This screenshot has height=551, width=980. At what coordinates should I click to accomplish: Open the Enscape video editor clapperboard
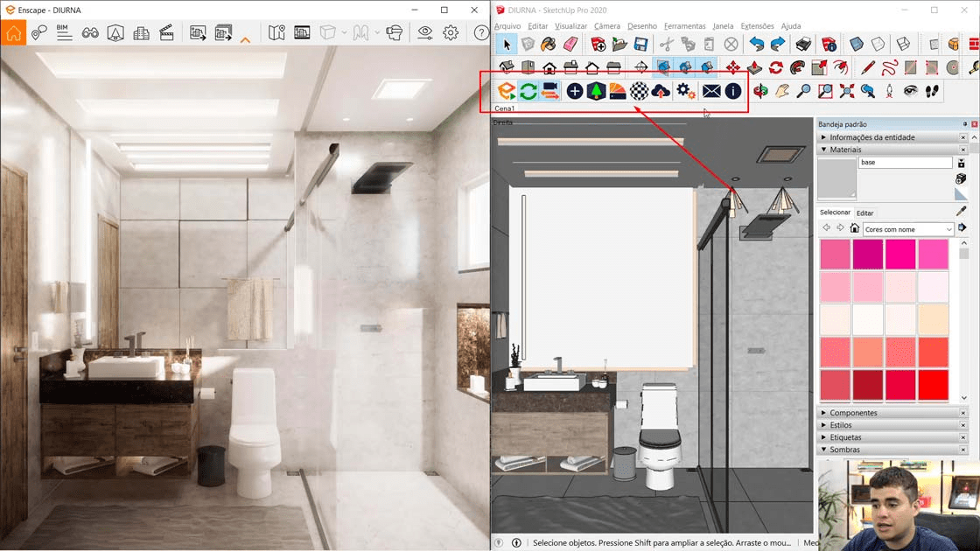[167, 32]
